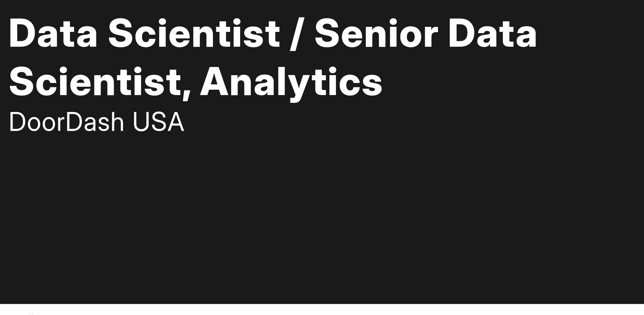Click the letter "A" in "Analytics"
The image size is (644, 315).
[217, 82]
